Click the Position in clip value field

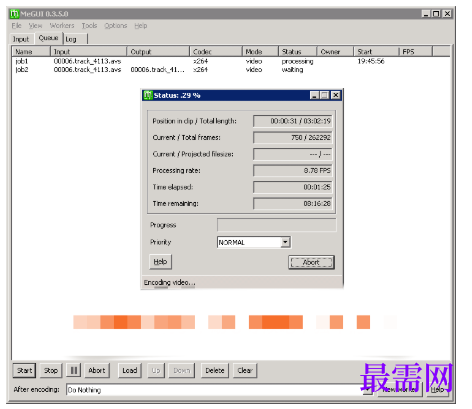(x=293, y=121)
